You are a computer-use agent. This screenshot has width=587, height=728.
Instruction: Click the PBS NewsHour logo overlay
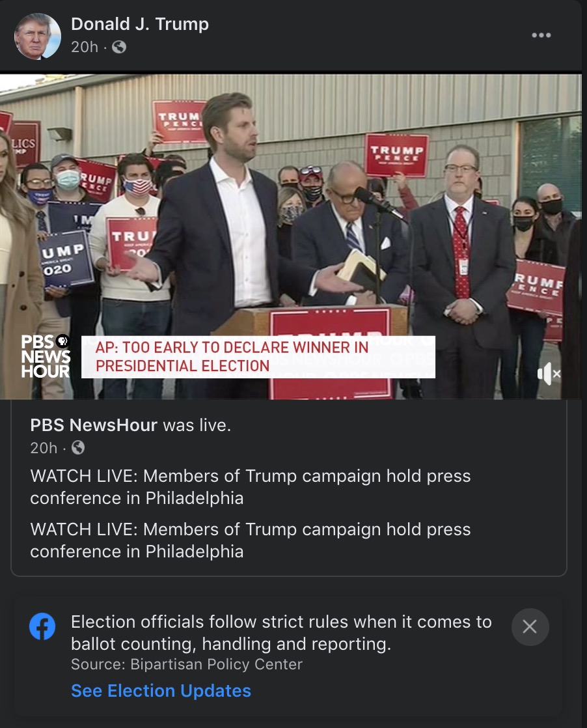coord(46,356)
